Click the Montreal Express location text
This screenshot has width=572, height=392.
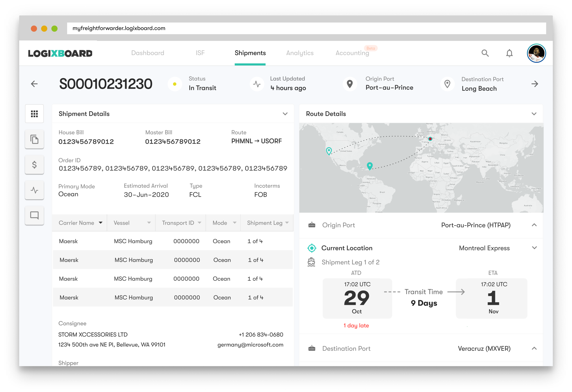coord(484,248)
